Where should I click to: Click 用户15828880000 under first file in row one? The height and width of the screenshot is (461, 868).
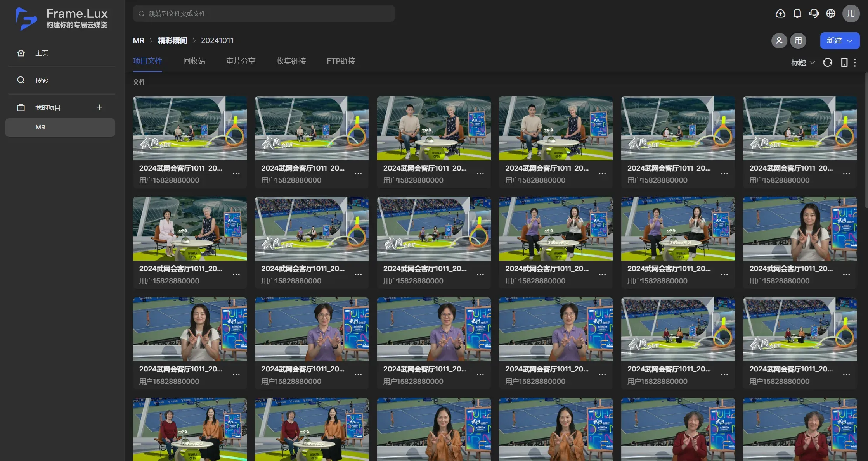point(169,180)
